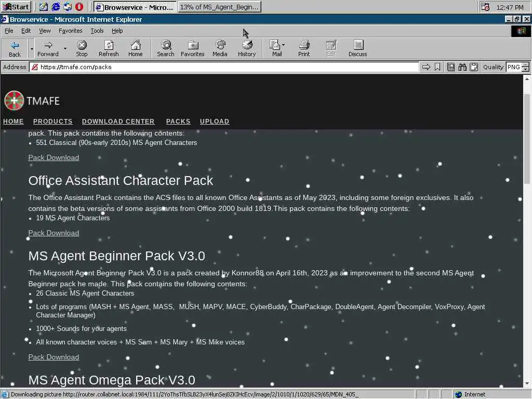Increase Quality value with up arrow
The width and height of the screenshot is (532, 399).
click(525, 65)
